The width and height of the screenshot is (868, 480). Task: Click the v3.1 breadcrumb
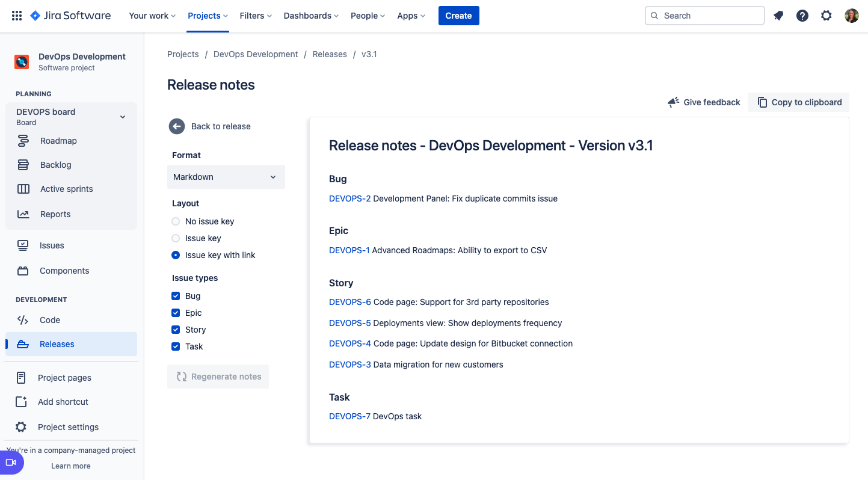369,54
